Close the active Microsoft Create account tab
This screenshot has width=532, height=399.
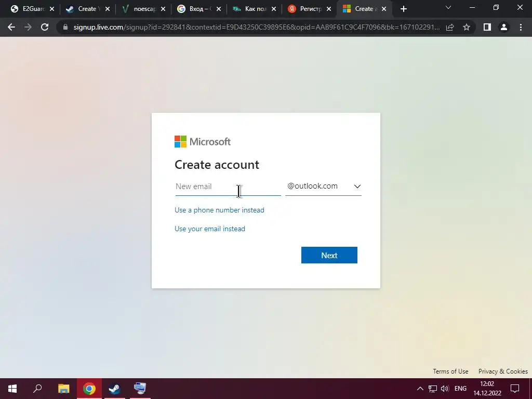point(384,9)
